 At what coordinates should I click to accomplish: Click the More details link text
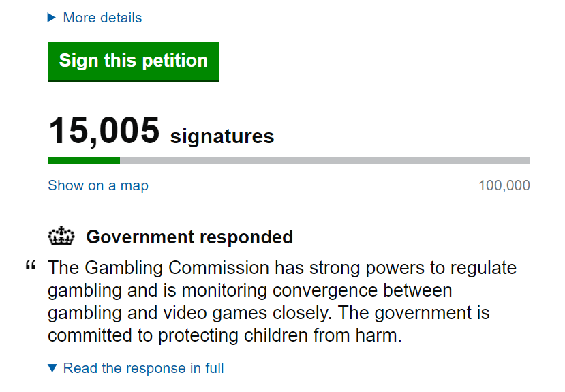coord(102,18)
